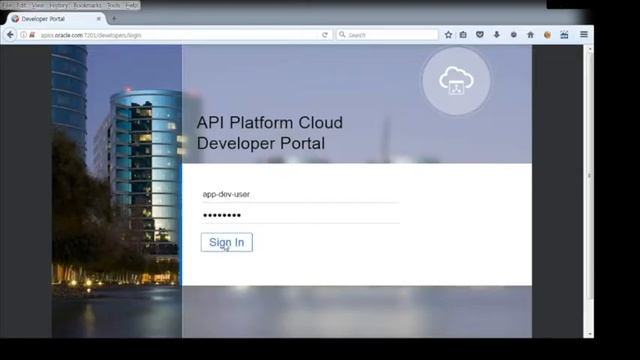
Task: Open the site information icon in address bar
Action: tap(23, 35)
